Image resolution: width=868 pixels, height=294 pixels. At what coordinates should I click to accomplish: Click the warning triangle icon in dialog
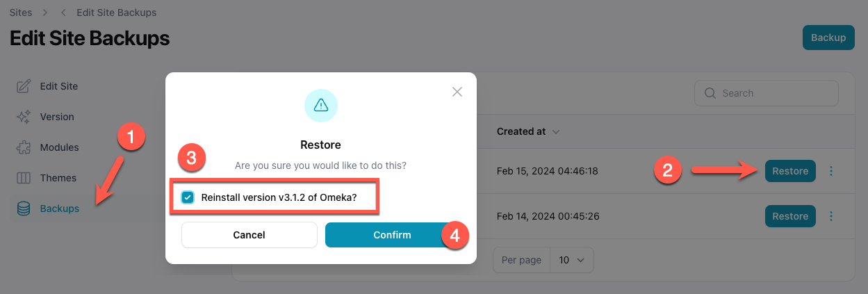321,105
